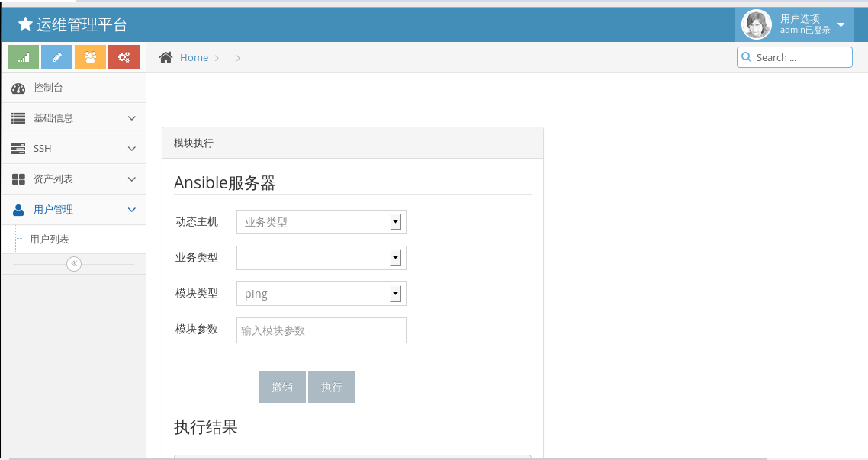
Task: Expand SSH chevron arrow
Action: click(x=132, y=148)
